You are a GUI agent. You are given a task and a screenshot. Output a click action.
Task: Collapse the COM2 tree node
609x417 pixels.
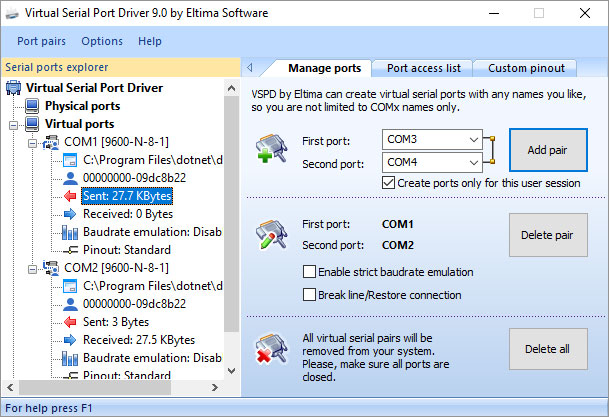[x=33, y=269]
